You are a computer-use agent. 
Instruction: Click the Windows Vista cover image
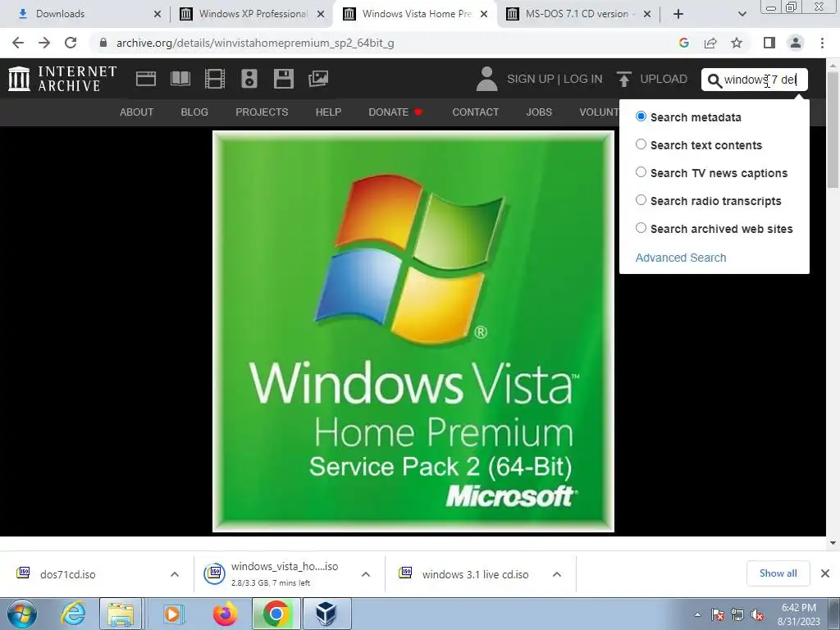413,331
